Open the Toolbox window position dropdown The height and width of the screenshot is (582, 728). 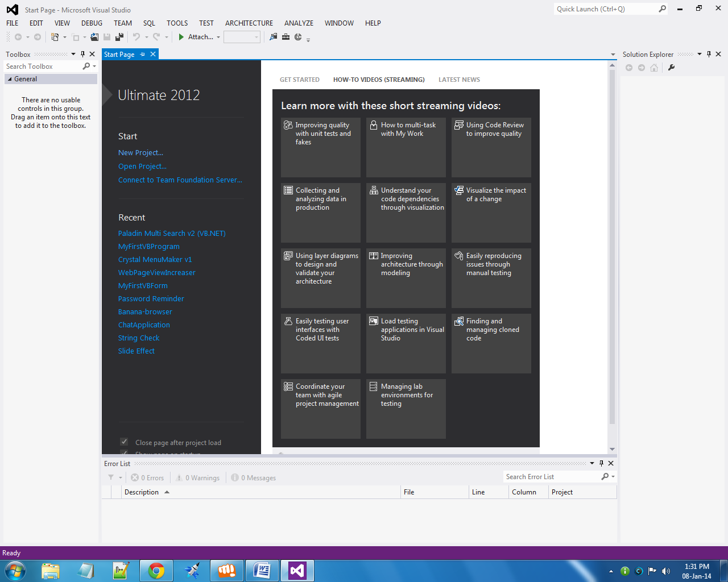[x=73, y=54]
